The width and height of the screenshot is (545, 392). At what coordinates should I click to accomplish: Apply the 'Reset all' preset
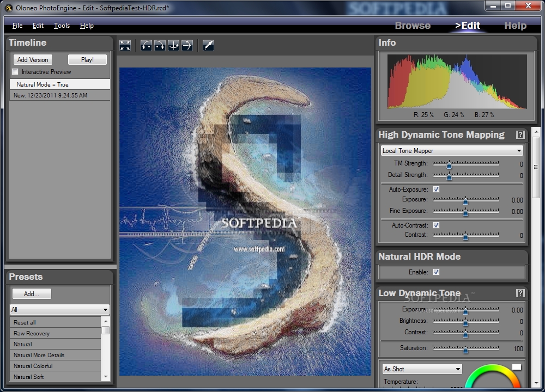point(55,322)
